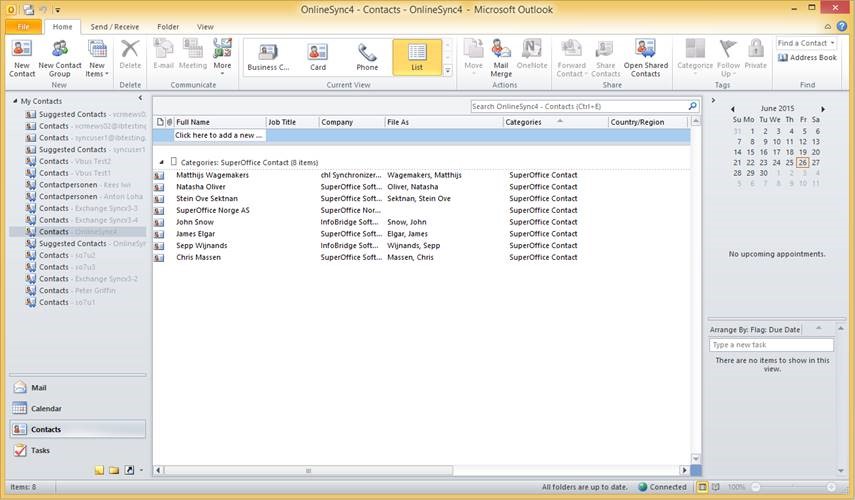This screenshot has width=855, height=500.
Task: Open the Address Book
Action: coord(807,57)
